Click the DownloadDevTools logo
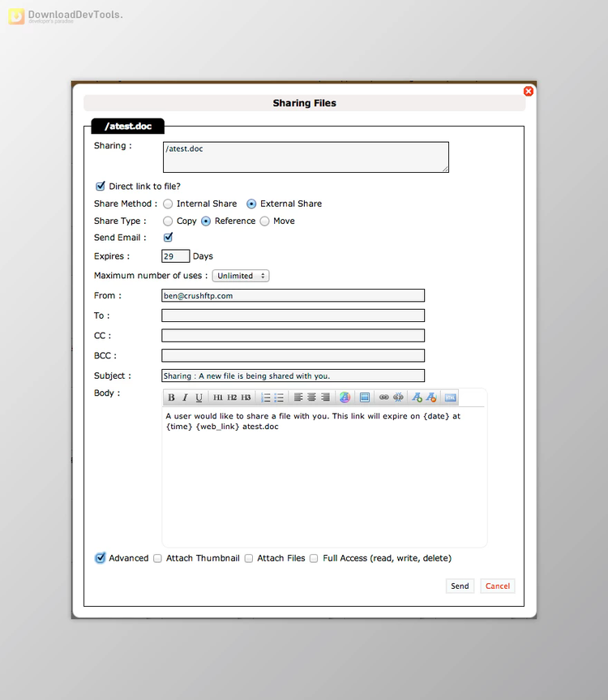Image resolution: width=608 pixels, height=700 pixels. pyautogui.click(x=66, y=16)
